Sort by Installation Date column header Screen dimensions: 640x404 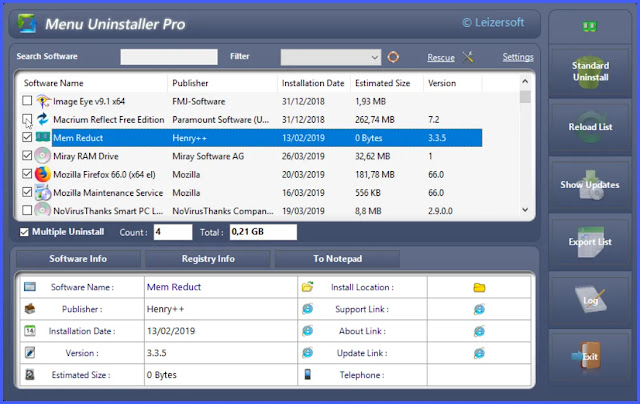313,83
